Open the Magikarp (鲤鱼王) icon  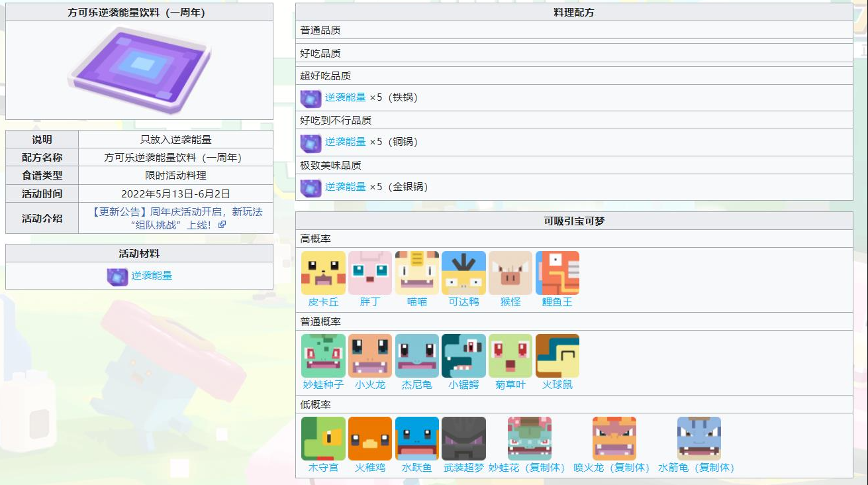click(557, 273)
